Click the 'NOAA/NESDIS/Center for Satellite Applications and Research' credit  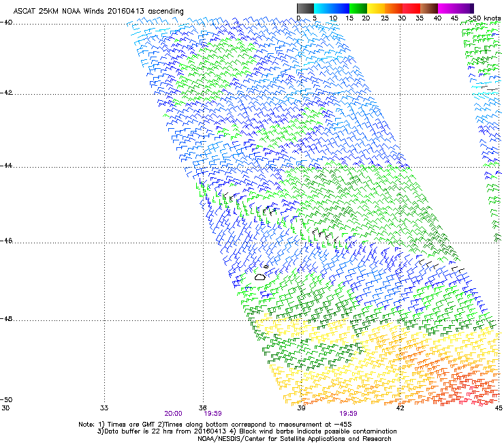click(294, 439)
